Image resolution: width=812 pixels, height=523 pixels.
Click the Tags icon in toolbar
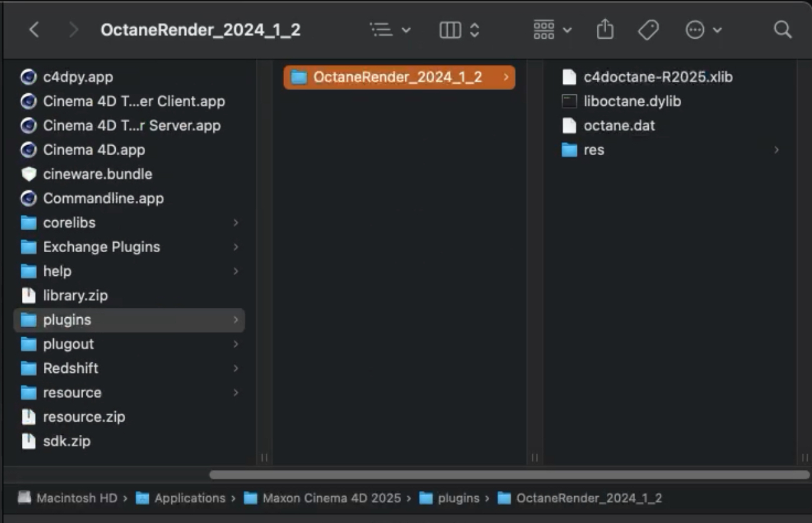pyautogui.click(x=648, y=29)
